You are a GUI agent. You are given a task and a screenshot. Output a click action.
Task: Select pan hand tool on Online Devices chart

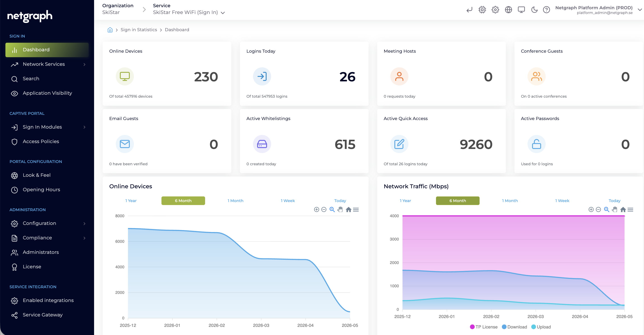(340, 210)
